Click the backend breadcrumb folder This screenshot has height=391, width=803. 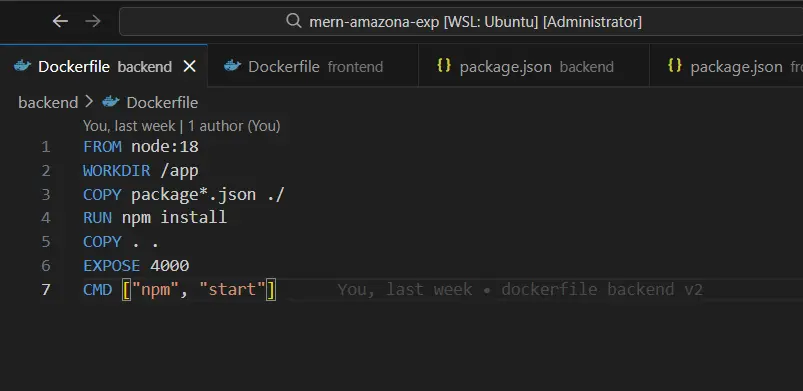[x=48, y=102]
